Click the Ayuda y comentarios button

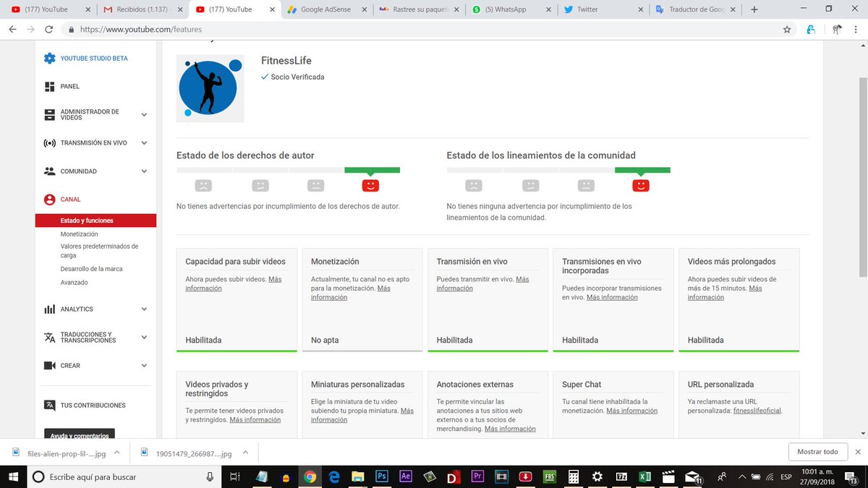point(80,435)
